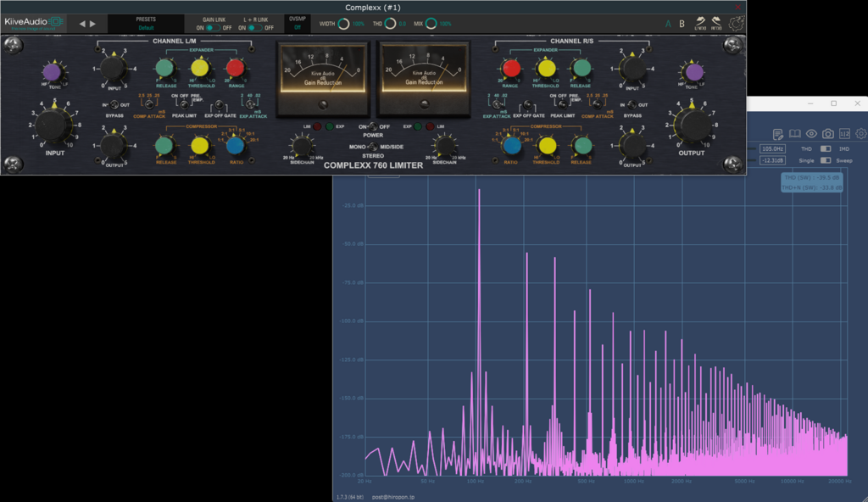Adjust the THD knob in top bar
868x502 pixels.
point(390,24)
